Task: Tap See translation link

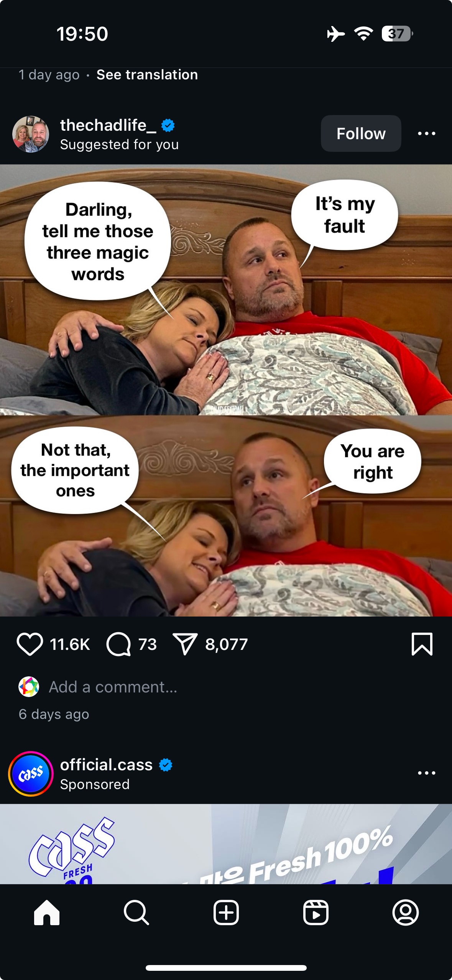Action: 147,75
